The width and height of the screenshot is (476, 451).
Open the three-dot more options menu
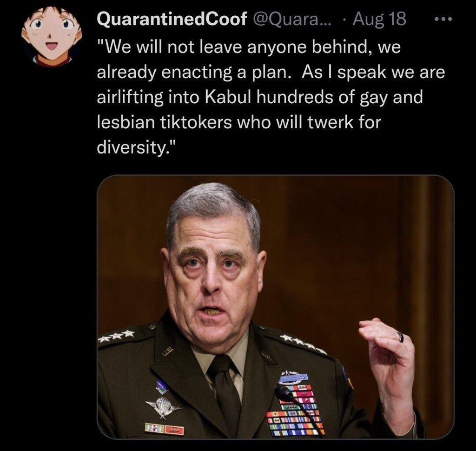pos(443,19)
